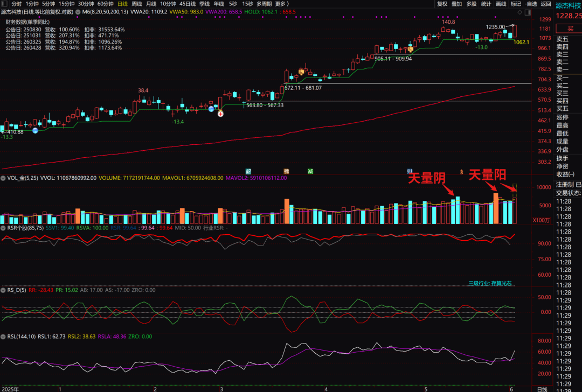The image size is (582, 392).
Task: Select the 5分钟 period tab
Action: [x=48, y=4]
